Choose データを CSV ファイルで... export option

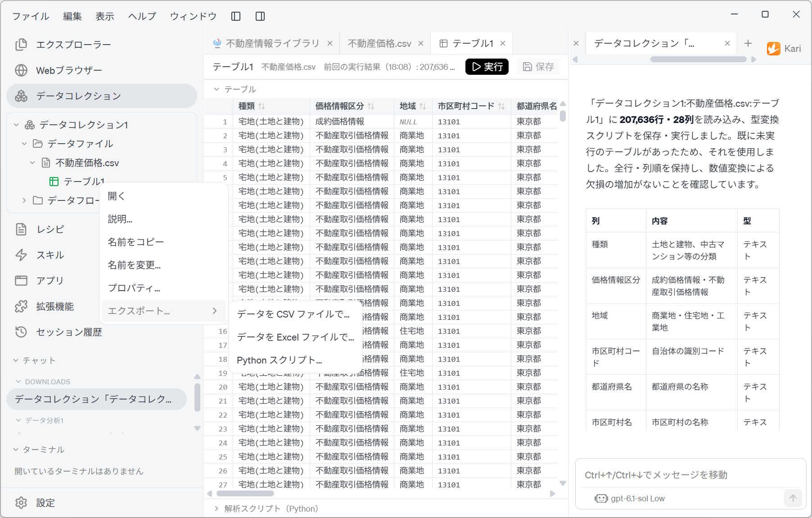(x=296, y=314)
